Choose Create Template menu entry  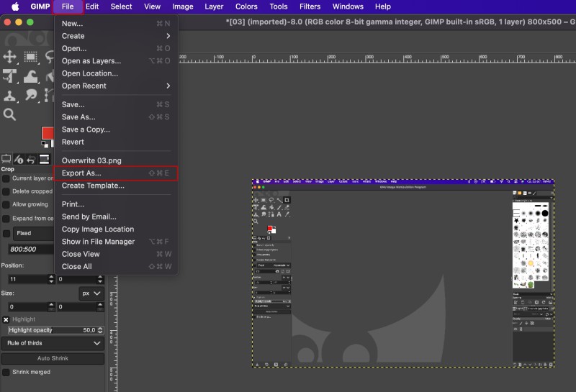click(116, 186)
